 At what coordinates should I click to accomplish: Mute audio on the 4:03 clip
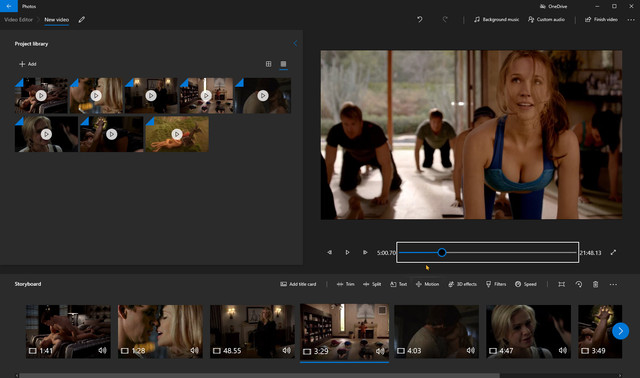click(x=471, y=350)
